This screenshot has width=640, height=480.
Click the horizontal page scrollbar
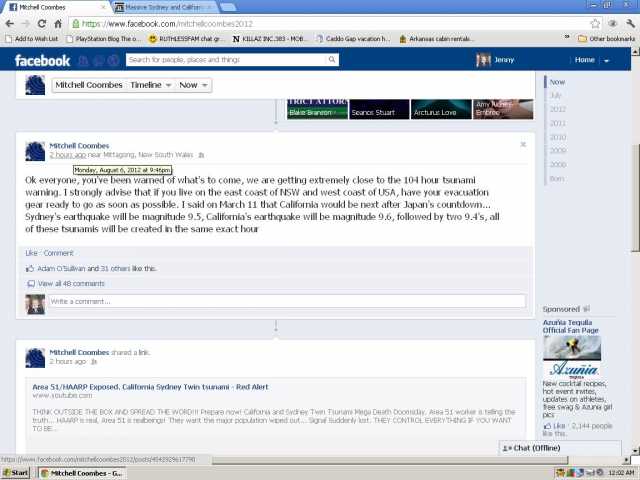[390, 460]
